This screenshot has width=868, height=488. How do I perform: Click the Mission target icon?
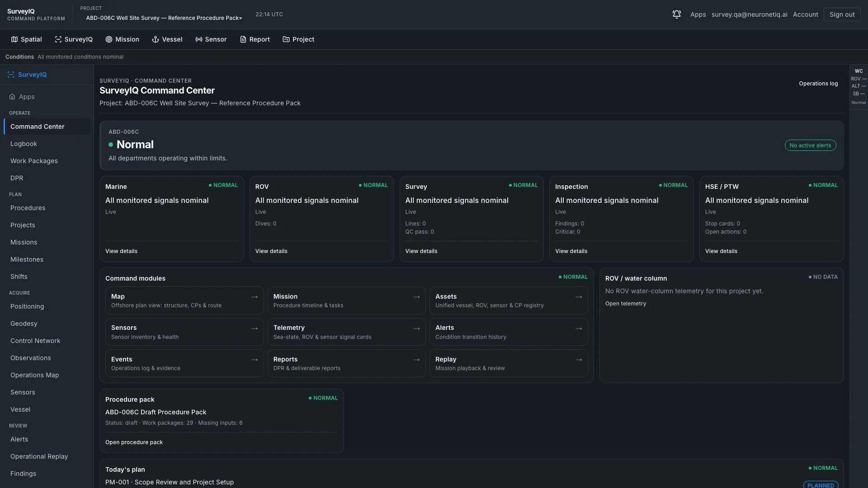[109, 39]
